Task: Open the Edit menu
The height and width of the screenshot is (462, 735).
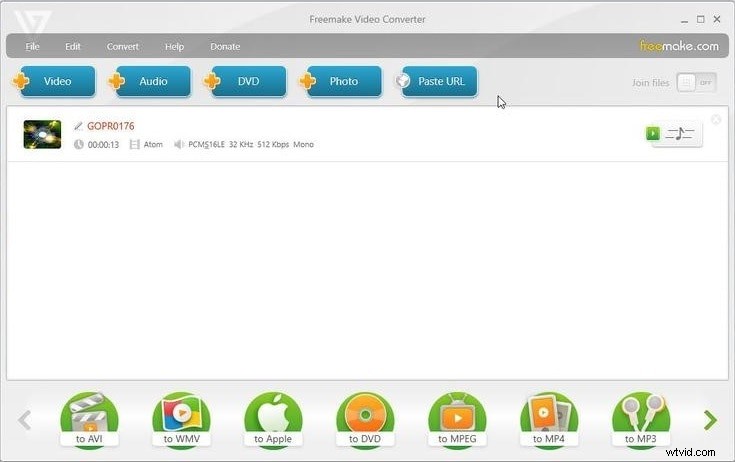Action: [73, 46]
